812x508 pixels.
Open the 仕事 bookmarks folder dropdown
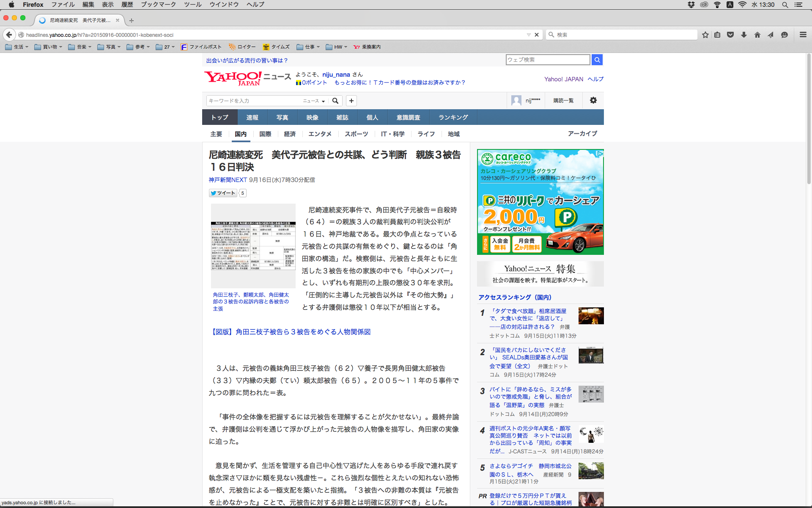308,47
